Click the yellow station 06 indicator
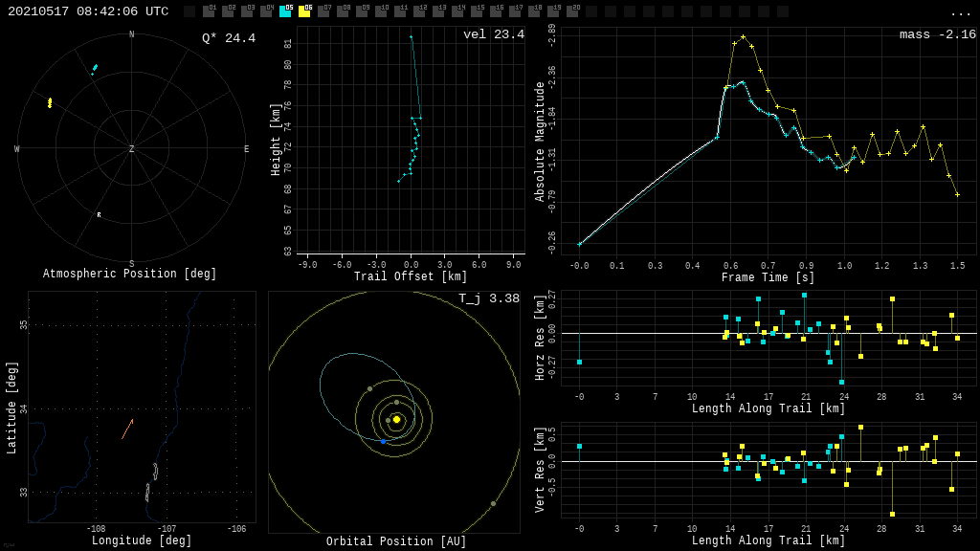The height and width of the screenshot is (551, 980). coord(304,11)
